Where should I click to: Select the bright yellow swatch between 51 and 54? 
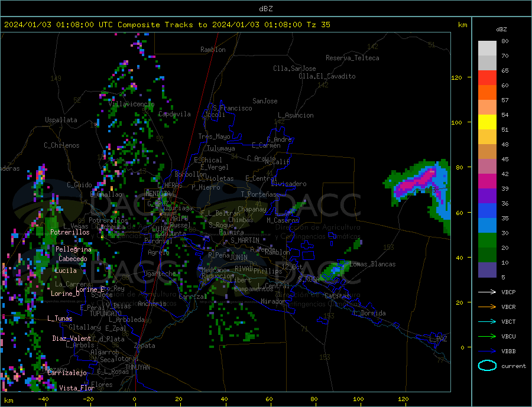tap(487, 122)
